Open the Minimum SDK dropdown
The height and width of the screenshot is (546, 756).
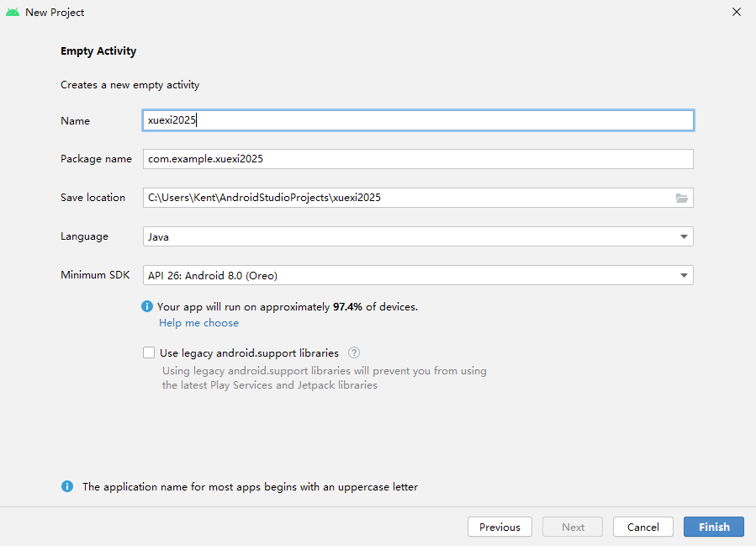[x=418, y=275]
